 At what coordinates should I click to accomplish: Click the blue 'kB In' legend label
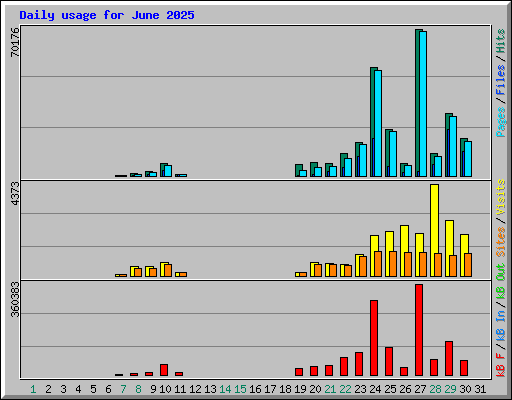[x=500, y=325]
